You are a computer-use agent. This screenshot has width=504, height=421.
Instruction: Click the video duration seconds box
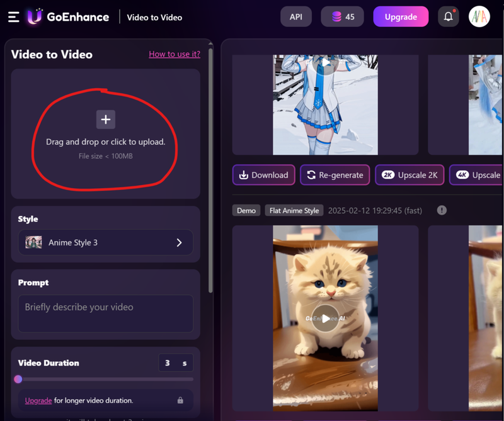tap(176, 363)
